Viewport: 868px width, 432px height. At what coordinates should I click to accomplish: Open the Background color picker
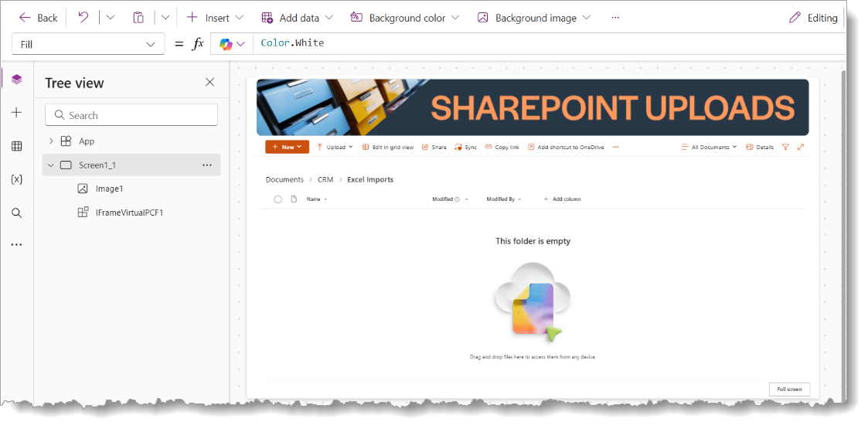(x=405, y=18)
